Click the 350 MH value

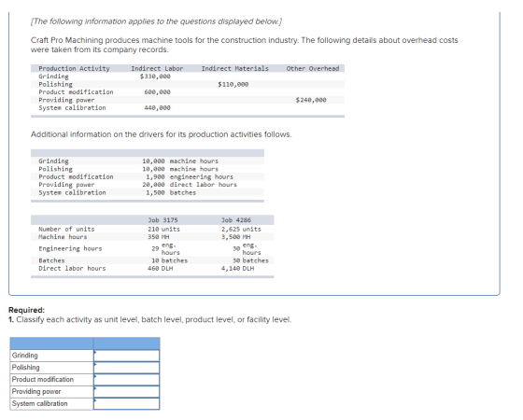(159, 237)
